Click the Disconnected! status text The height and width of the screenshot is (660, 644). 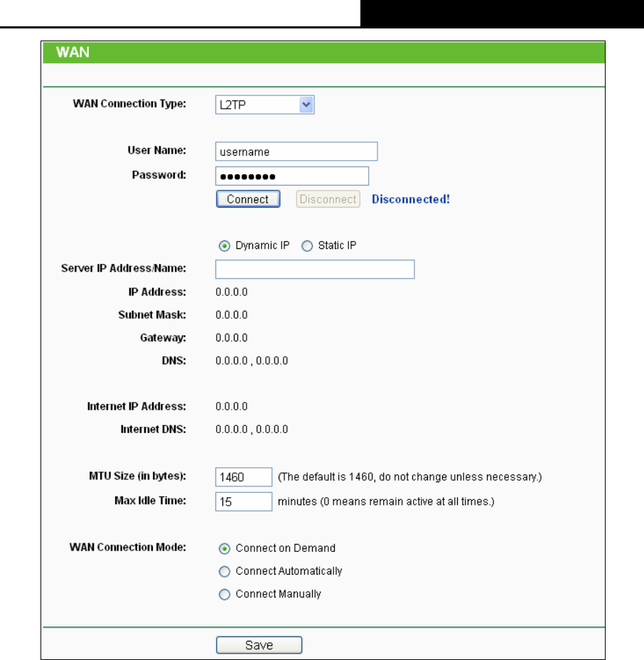(411, 199)
